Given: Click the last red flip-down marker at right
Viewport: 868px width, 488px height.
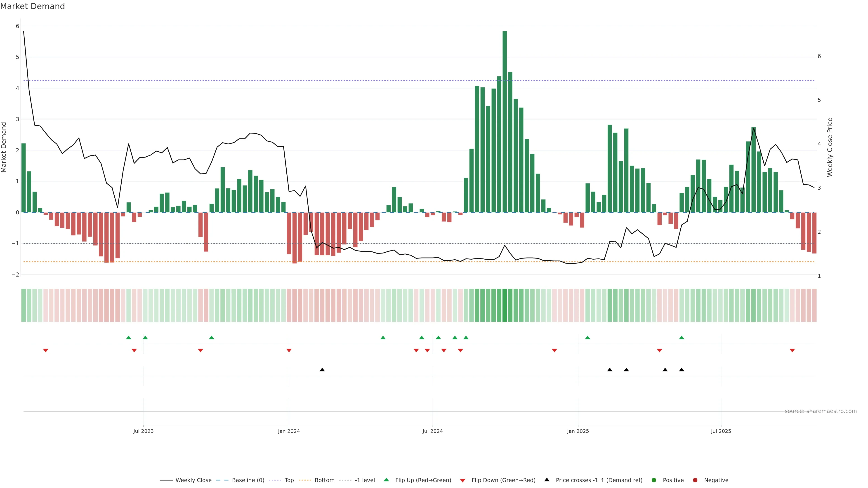Looking at the screenshot, I should coord(792,351).
